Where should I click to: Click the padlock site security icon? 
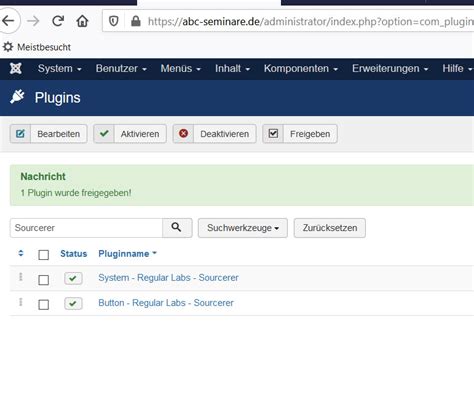[135, 21]
